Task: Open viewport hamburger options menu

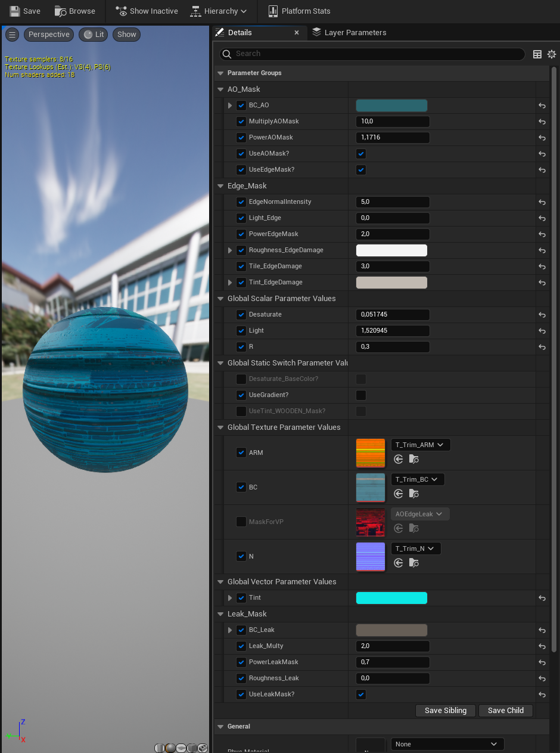Action: coord(12,35)
